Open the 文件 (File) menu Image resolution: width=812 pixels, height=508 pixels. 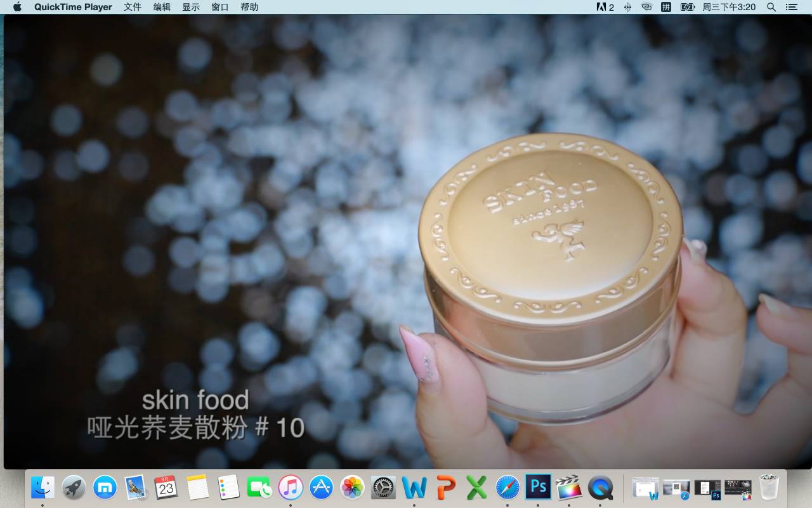coord(133,7)
